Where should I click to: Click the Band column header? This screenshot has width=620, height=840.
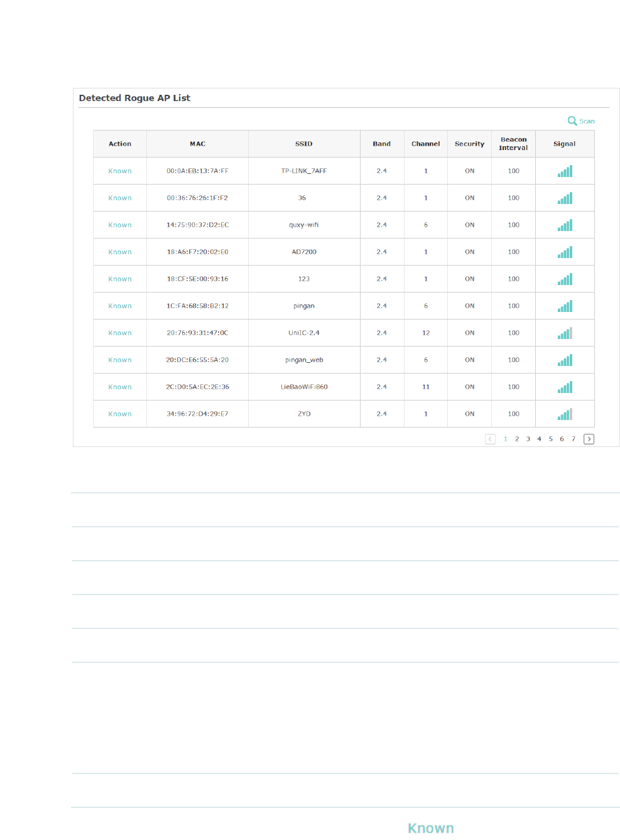(x=382, y=144)
